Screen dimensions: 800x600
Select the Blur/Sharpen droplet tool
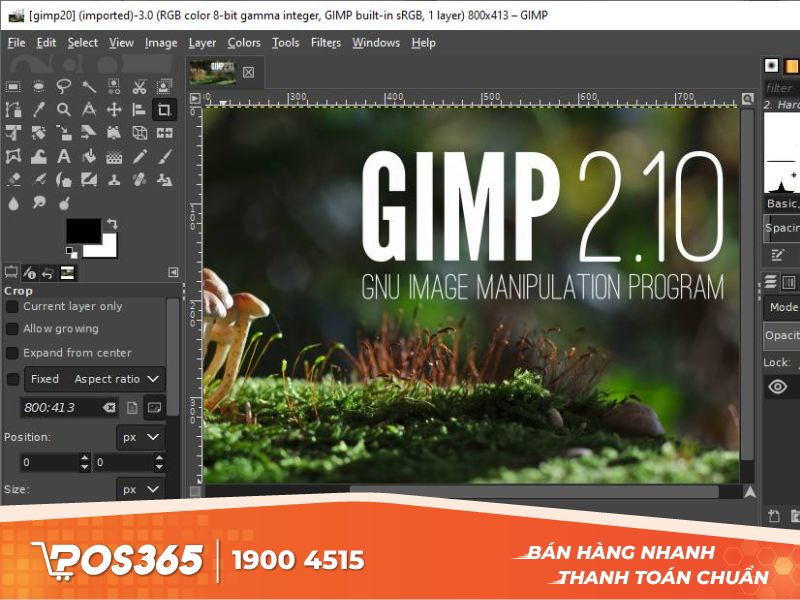pos(13,204)
